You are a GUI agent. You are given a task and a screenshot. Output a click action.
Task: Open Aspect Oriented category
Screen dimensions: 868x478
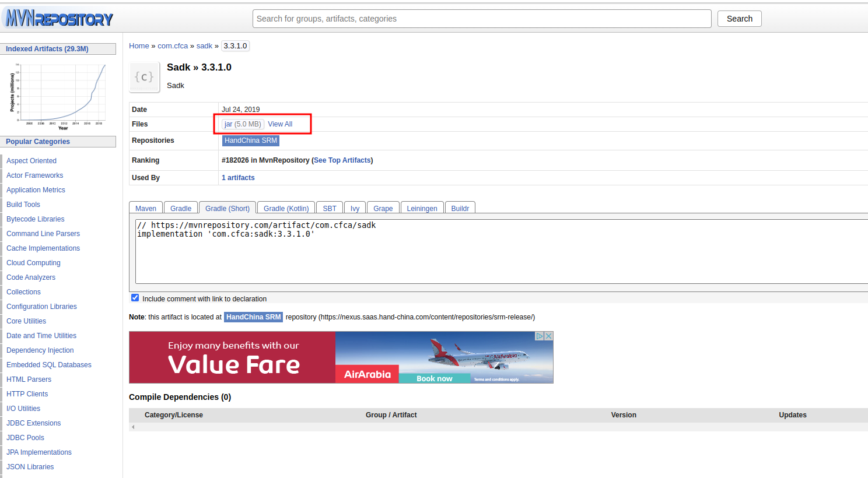coord(32,161)
